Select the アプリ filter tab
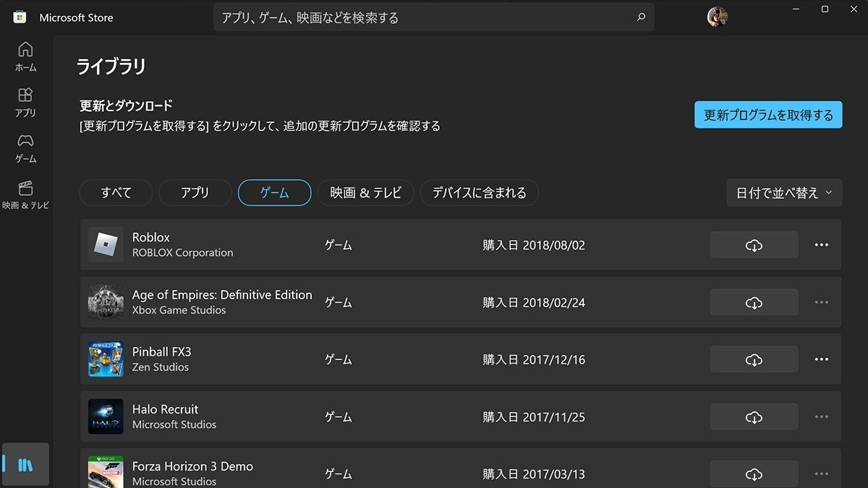The image size is (868, 488). click(195, 193)
